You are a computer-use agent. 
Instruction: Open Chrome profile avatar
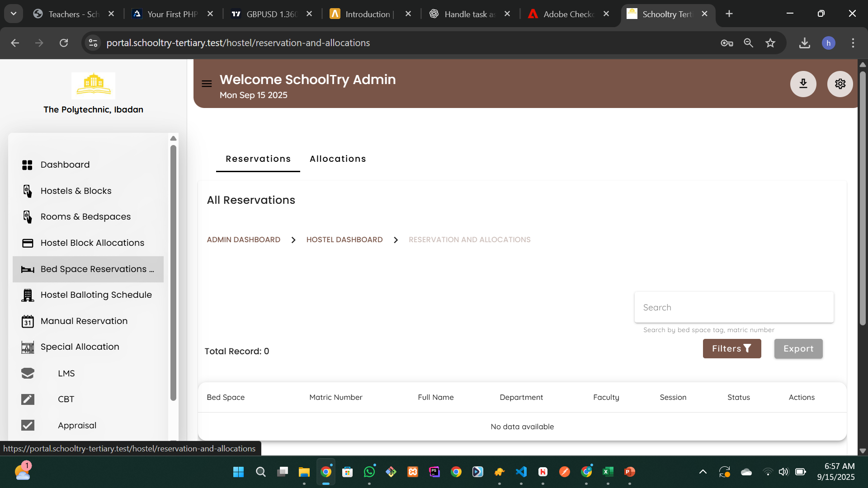[829, 43]
